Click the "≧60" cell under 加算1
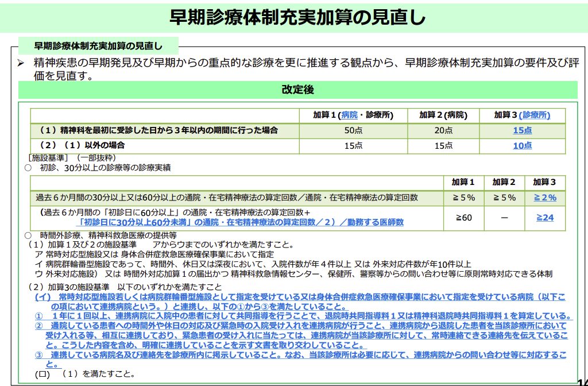 coord(463,217)
